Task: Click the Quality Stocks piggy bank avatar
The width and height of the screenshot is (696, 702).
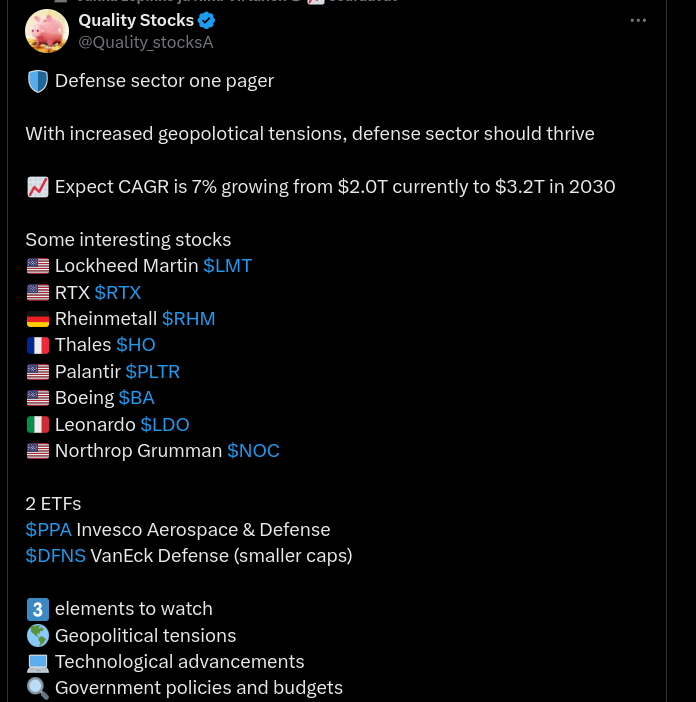Action: 47,31
